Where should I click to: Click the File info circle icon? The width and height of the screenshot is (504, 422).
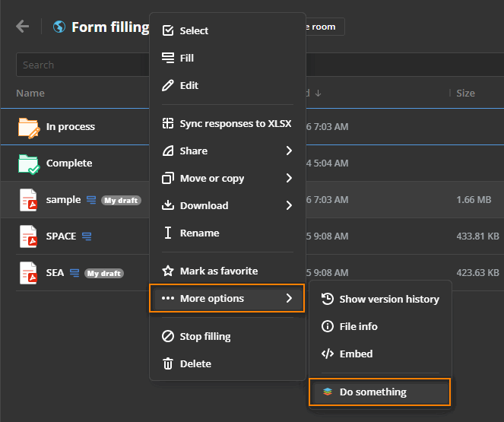click(328, 326)
